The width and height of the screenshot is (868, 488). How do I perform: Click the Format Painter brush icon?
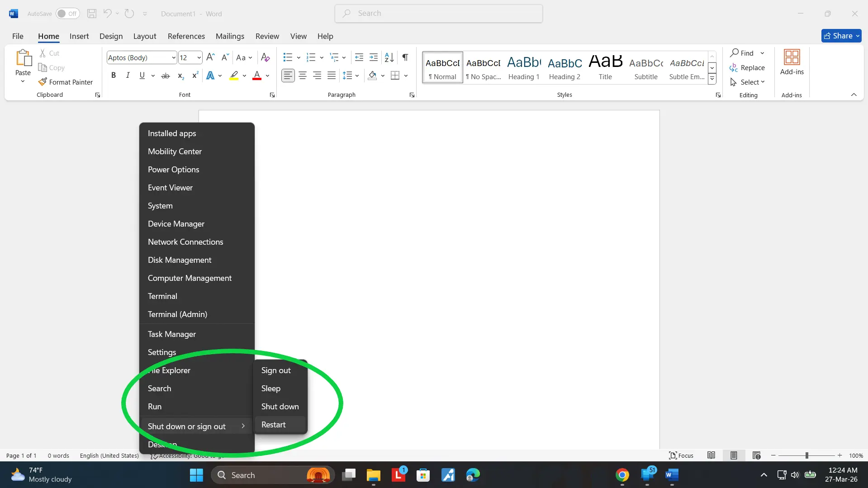coord(43,82)
